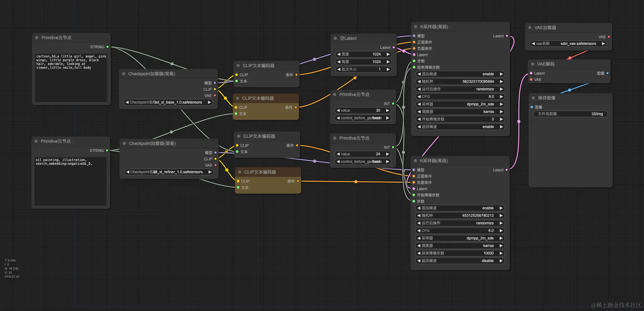644x311 pixels.
Task: Click the pink Latent input port on VAE解码
Action: pos(531,73)
